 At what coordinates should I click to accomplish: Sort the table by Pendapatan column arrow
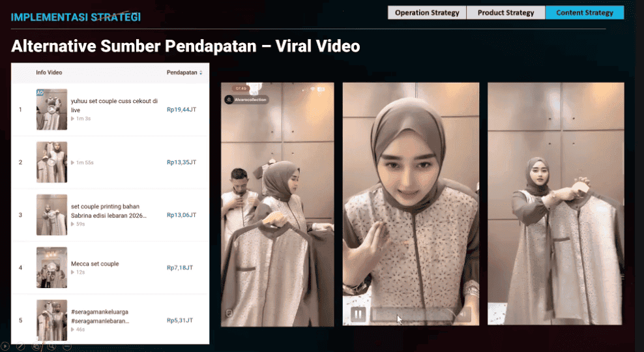(x=201, y=72)
